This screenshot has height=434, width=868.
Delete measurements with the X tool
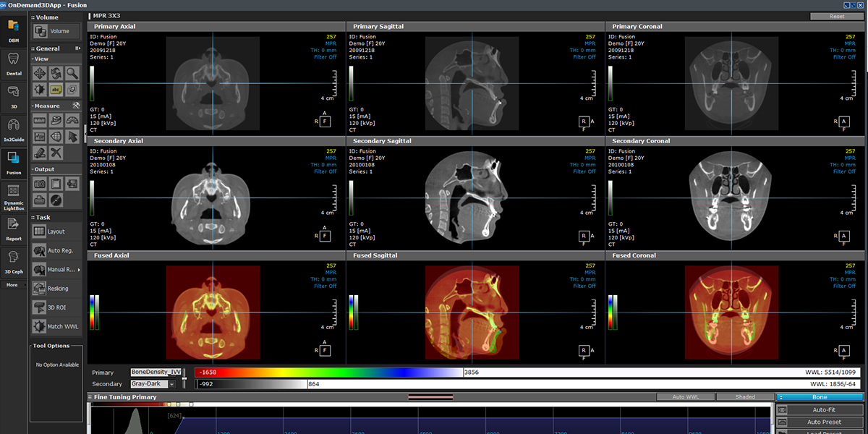click(x=56, y=153)
